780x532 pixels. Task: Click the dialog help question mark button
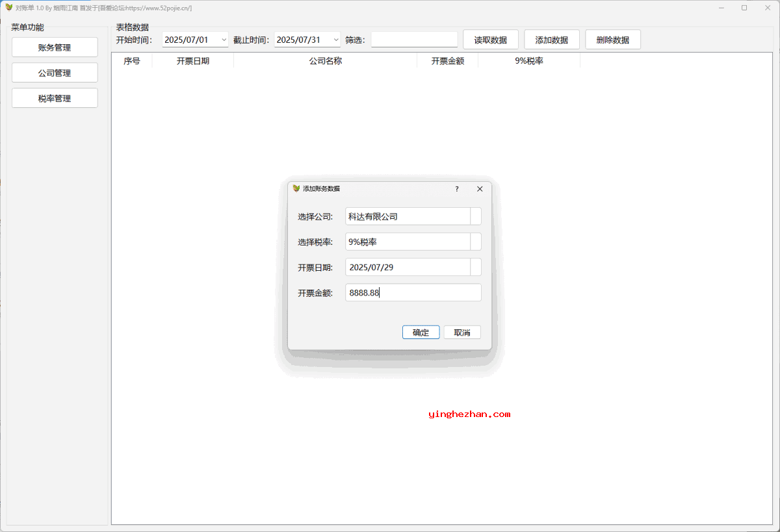[x=456, y=189]
